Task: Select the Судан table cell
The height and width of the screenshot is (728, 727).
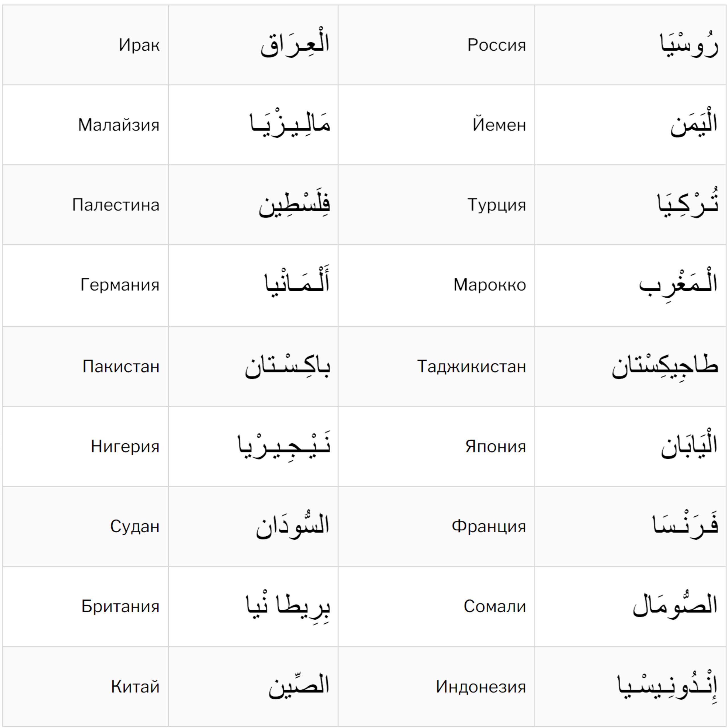Action: [135, 526]
